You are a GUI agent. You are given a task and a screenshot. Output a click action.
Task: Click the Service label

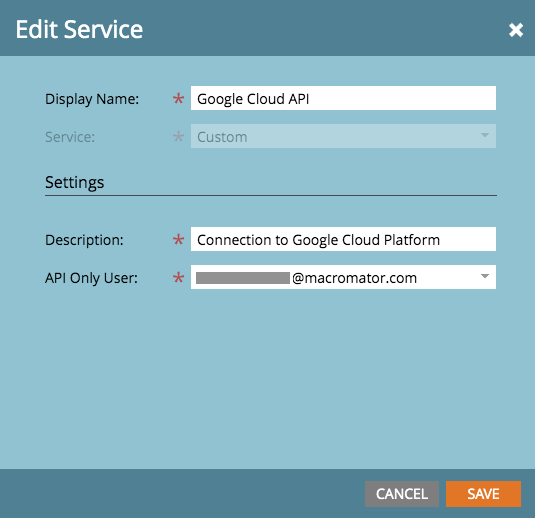pyautogui.click(x=70, y=137)
